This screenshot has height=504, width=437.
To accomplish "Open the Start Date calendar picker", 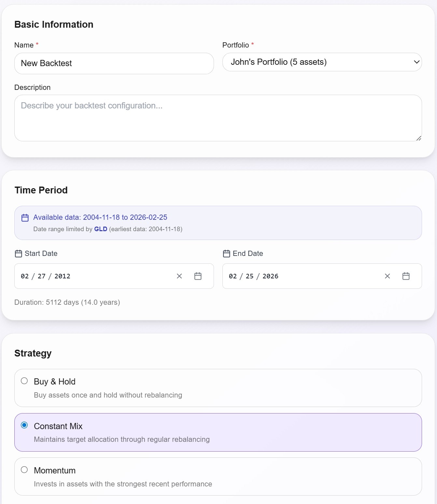I will [x=198, y=276].
